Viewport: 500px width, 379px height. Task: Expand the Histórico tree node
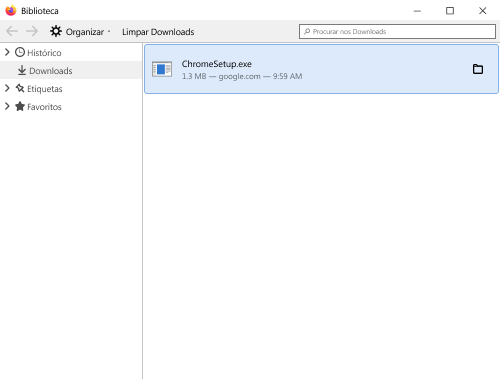7,52
